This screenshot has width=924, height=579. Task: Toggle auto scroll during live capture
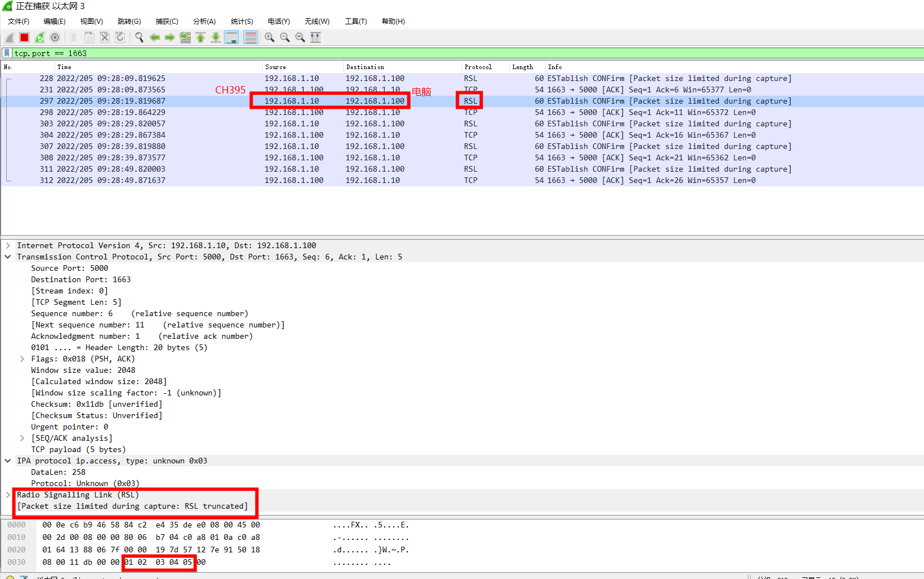[232, 37]
